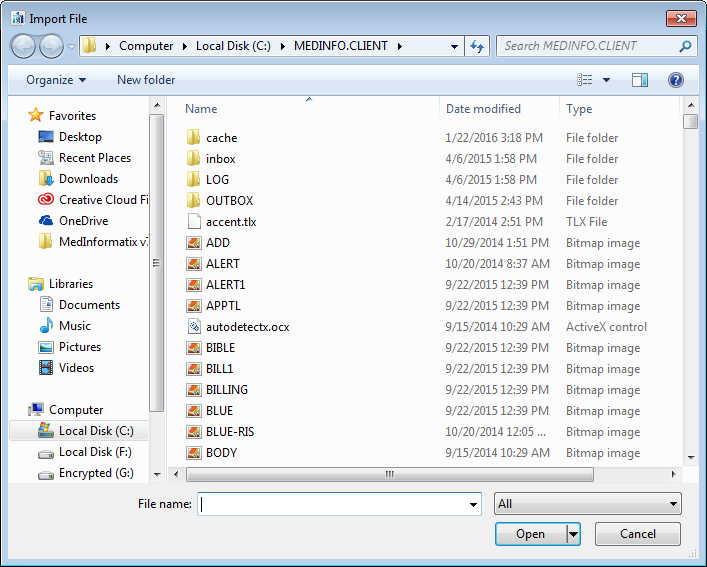This screenshot has height=567, width=707.
Task: Click the help question mark icon
Action: [x=675, y=80]
